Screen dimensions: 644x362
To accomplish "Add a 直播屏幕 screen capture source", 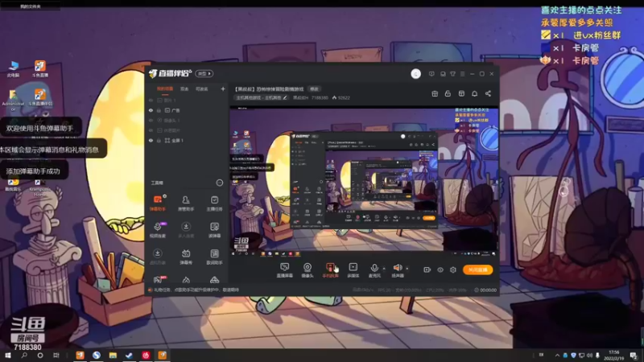I will pos(285,270).
